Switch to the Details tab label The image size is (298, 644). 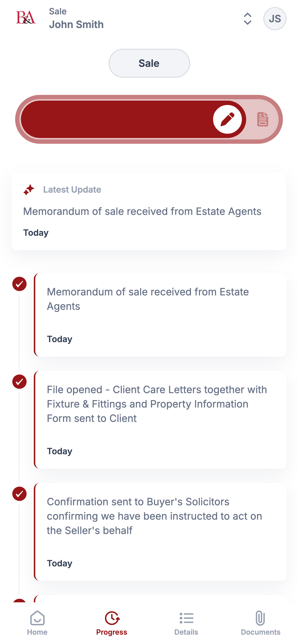click(186, 632)
